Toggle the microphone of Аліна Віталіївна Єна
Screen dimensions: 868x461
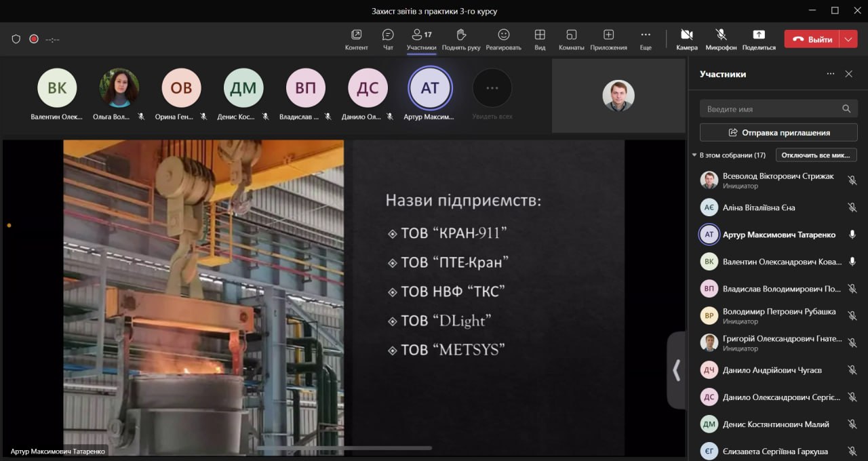852,207
